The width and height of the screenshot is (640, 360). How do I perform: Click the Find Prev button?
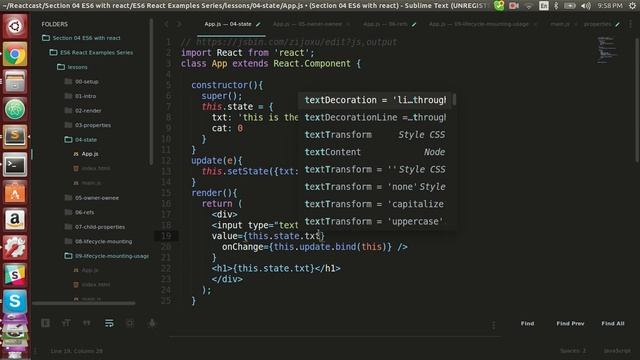(570, 323)
